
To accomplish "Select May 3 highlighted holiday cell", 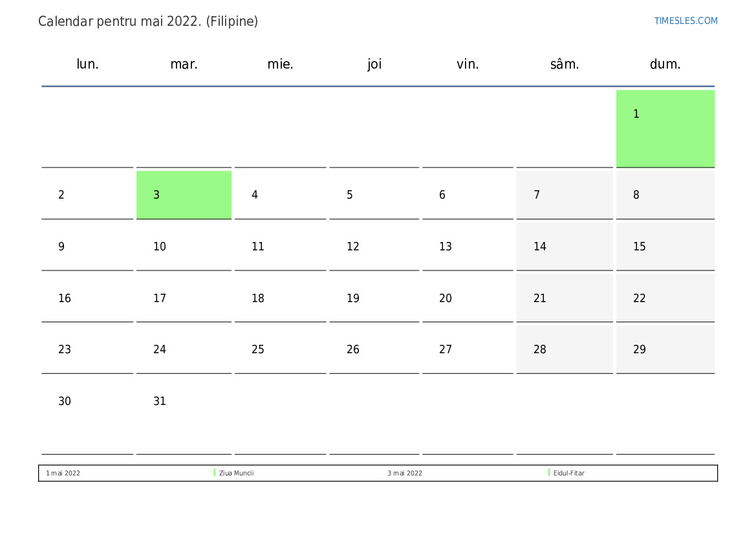I will 184,195.
